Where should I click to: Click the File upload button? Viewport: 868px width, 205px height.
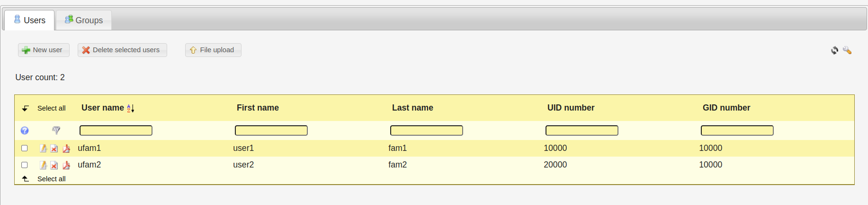click(213, 50)
